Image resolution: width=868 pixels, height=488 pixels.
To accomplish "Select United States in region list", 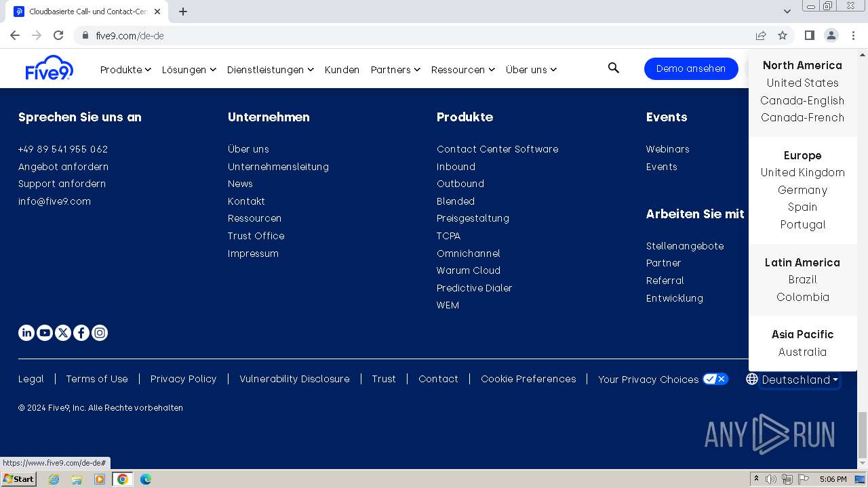I will 802,83.
